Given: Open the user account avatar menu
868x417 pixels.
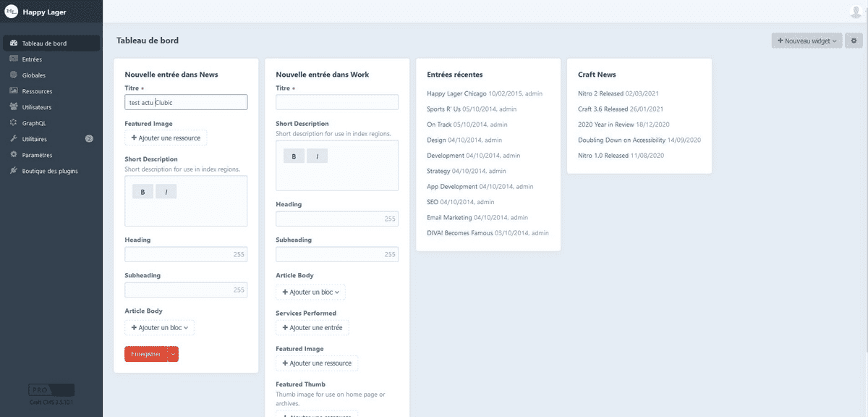Looking at the screenshot, I should pyautogui.click(x=856, y=11).
